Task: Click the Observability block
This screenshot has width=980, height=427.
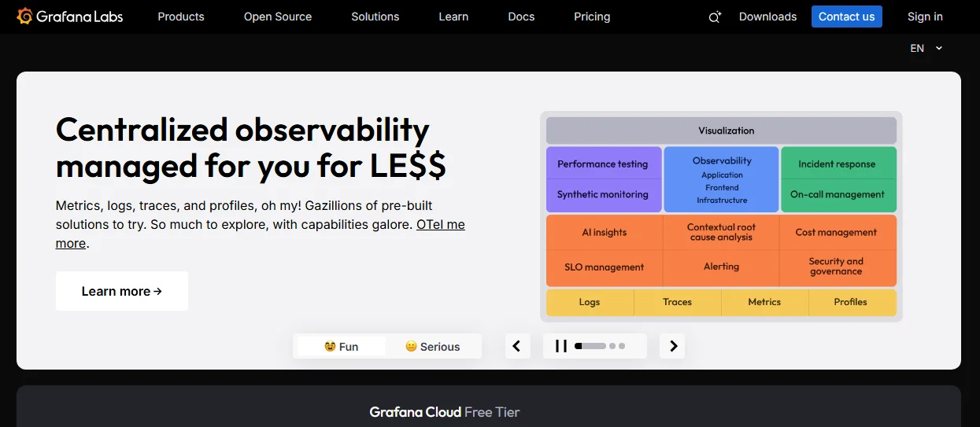Action: point(722,179)
